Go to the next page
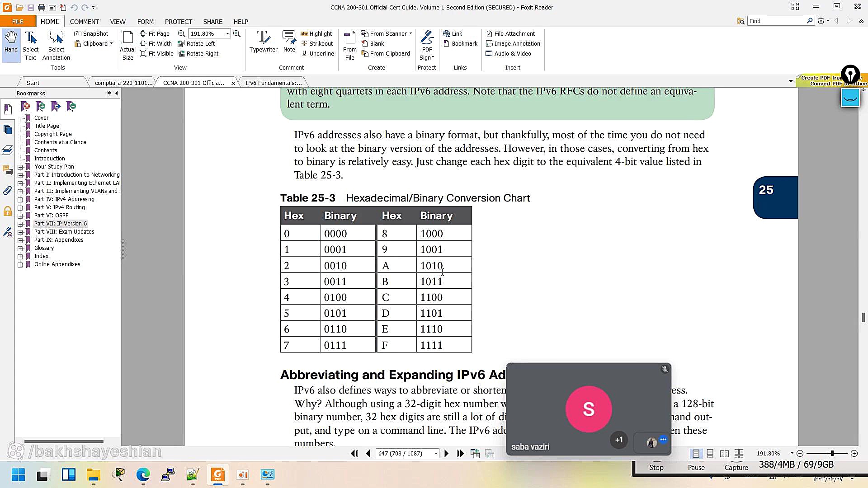 click(x=446, y=453)
